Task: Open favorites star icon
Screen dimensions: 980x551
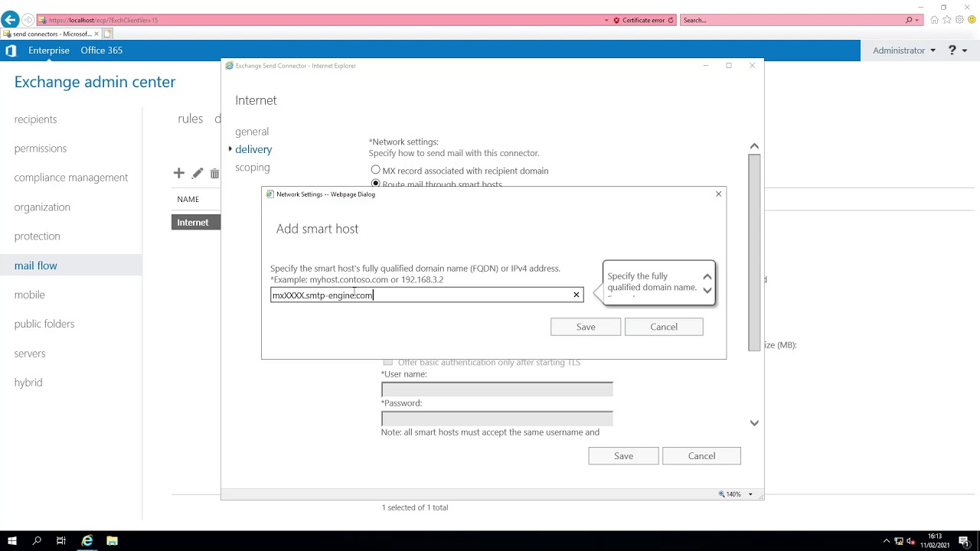Action: (x=947, y=20)
